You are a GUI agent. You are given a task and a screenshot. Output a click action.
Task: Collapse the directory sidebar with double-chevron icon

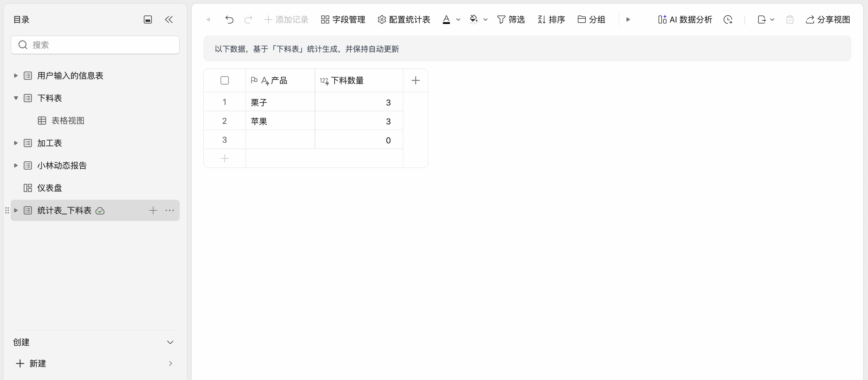tap(169, 20)
